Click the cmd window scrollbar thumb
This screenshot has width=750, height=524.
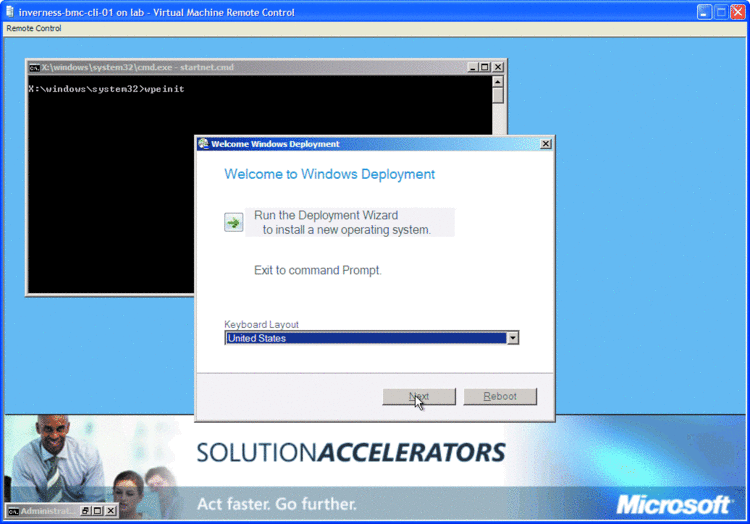point(497,95)
